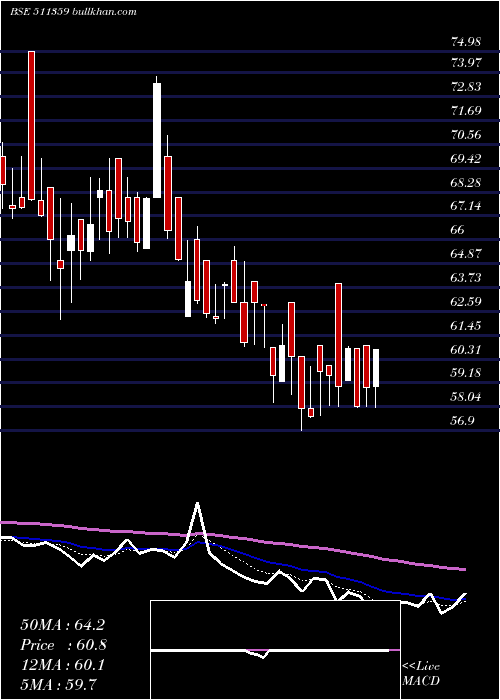Screen dimensions: 500x700
Task: Click the 5MA : 59.7 readout
Action: [x=59, y=685]
